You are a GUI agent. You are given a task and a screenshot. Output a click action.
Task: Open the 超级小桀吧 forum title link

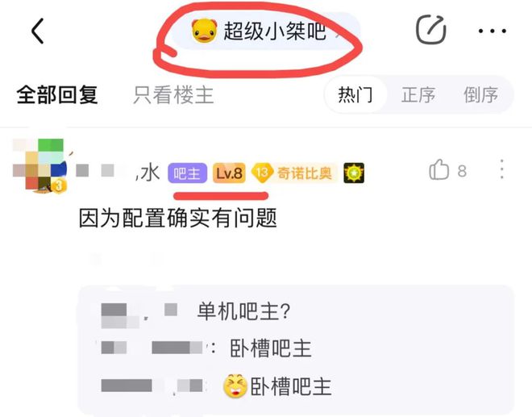point(275,31)
